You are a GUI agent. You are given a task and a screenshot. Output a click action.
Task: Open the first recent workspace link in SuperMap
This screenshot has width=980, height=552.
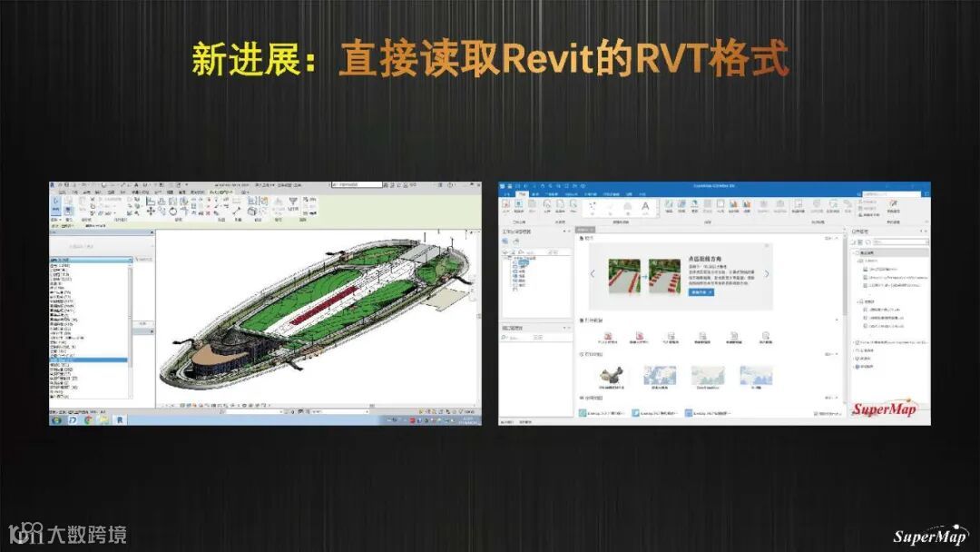tap(602, 413)
